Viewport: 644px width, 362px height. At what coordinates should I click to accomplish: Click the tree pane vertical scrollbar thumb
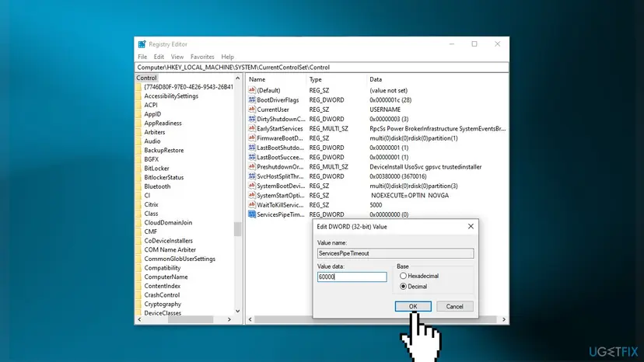click(237, 229)
